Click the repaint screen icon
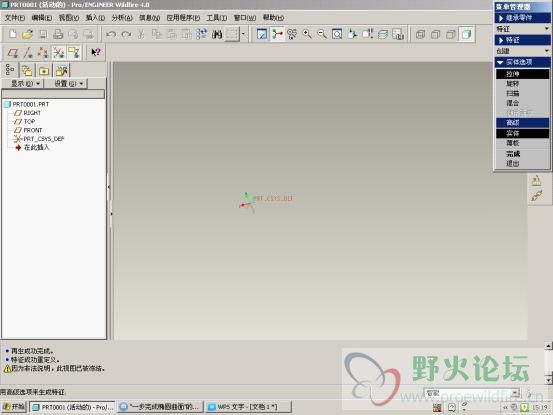The width and height of the screenshot is (553, 415). [x=262, y=34]
